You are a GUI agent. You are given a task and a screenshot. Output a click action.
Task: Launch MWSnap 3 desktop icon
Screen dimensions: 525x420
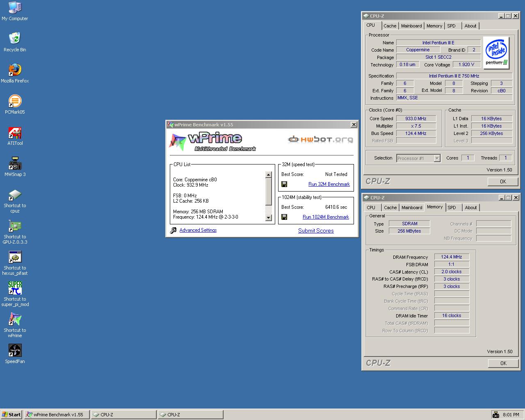[x=15, y=167]
